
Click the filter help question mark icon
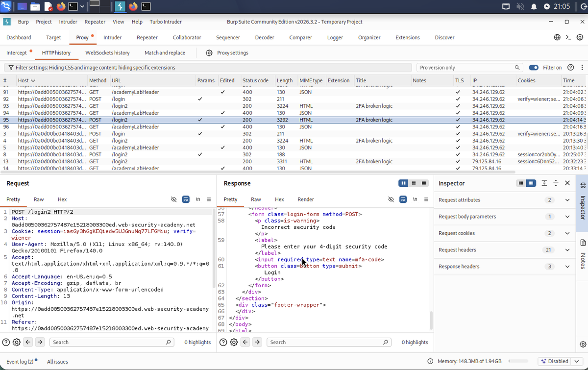point(570,68)
